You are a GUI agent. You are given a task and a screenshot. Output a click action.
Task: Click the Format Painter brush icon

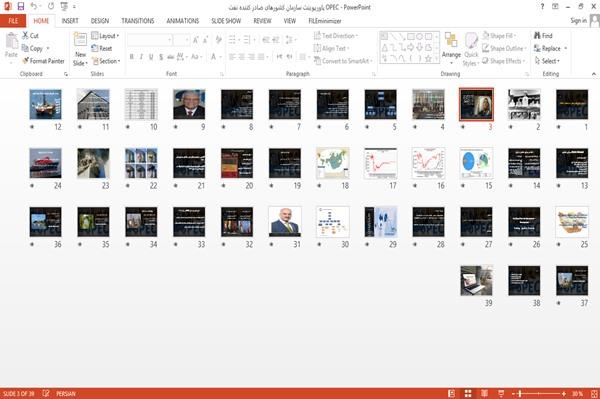click(x=26, y=61)
